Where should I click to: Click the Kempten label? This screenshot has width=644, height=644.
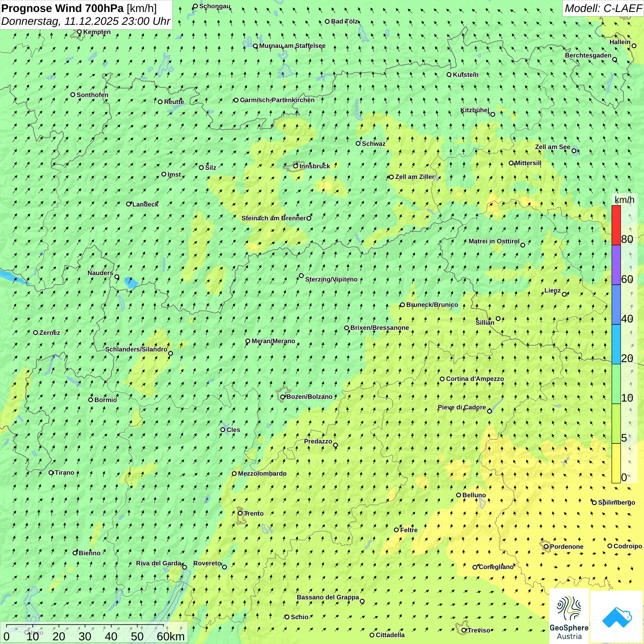click(x=97, y=32)
